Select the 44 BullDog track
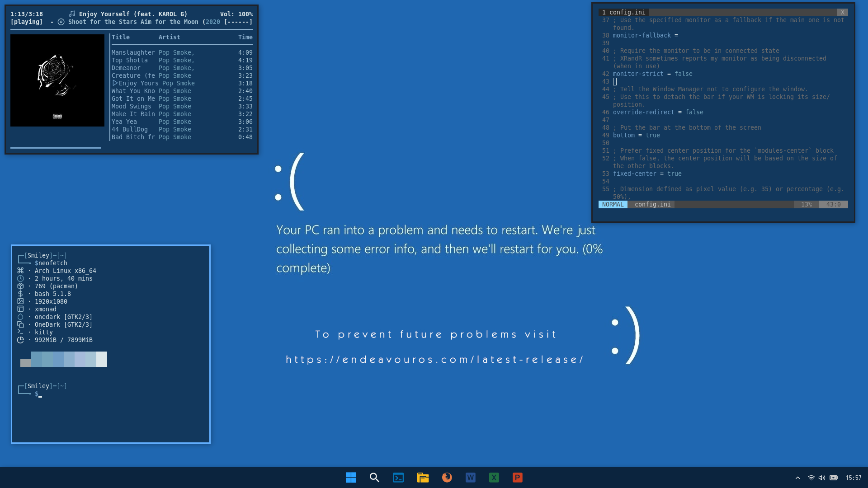Viewport: 868px width, 488px height. (x=182, y=130)
